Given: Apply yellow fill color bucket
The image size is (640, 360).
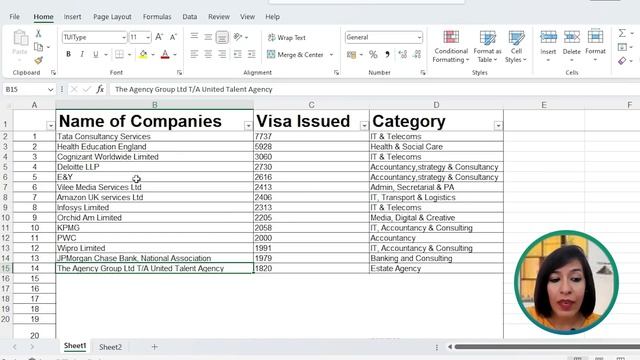Looking at the screenshot, I should click(x=143, y=54).
